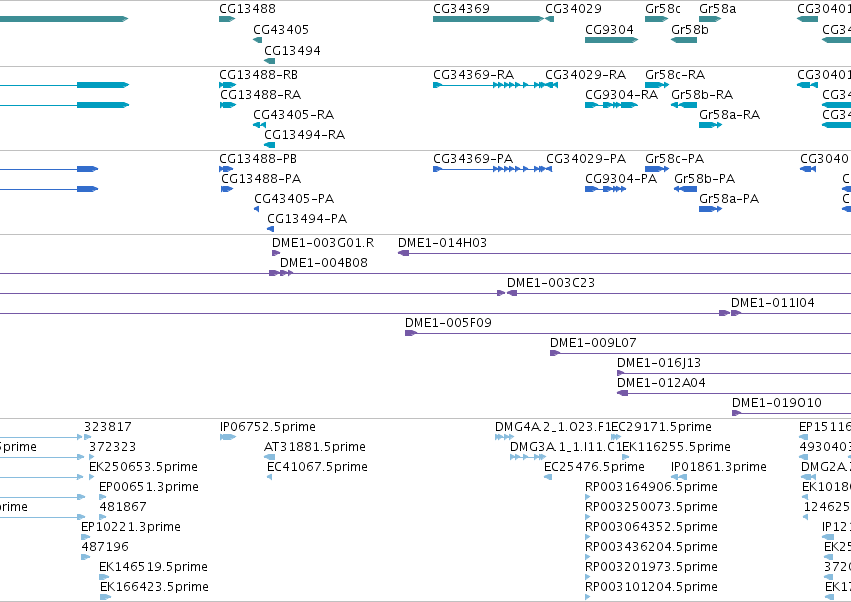The width and height of the screenshot is (851, 602).
Task: Select the DME1-005F09 clone label
Action: coord(448,323)
